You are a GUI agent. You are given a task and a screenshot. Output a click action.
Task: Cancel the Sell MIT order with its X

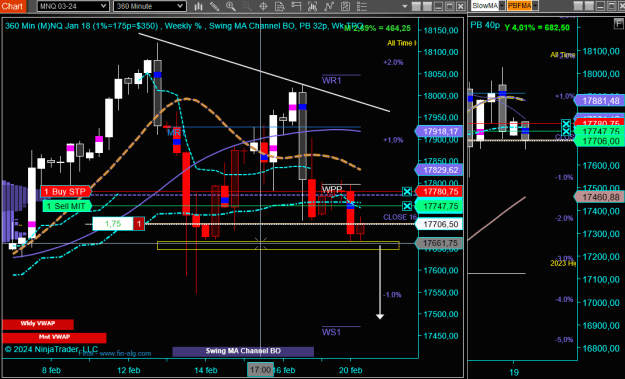point(407,206)
